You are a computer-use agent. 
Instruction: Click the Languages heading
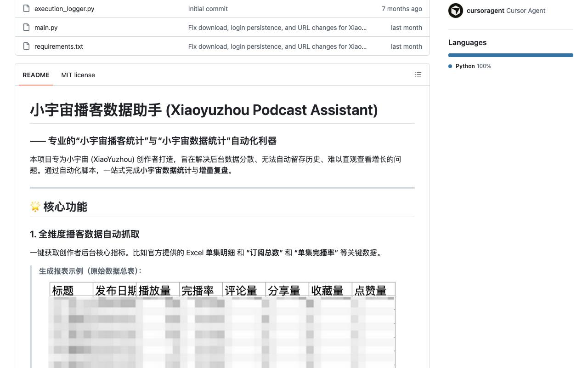tap(467, 42)
